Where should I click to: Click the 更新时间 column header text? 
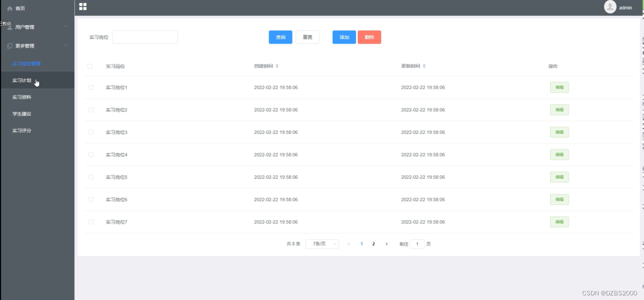click(411, 66)
